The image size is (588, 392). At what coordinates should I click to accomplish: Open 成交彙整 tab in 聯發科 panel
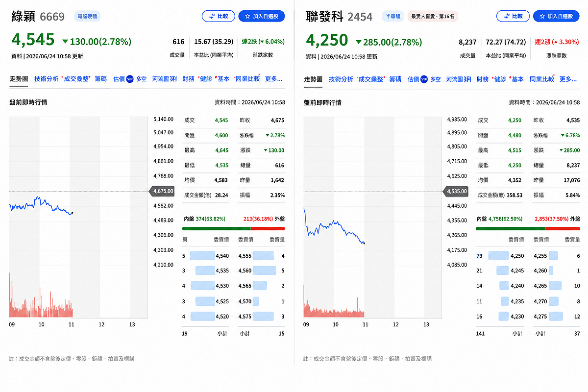coord(370,79)
